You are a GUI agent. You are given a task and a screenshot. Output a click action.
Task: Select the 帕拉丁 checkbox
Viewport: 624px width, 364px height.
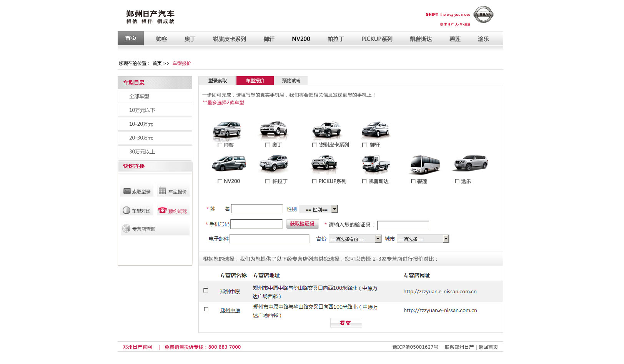click(x=268, y=181)
